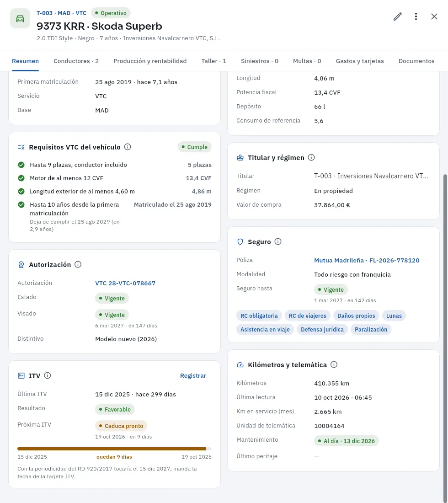This screenshot has width=448, height=503.
Task: Click the Titular y régimen briefcase icon
Action: [240, 157]
